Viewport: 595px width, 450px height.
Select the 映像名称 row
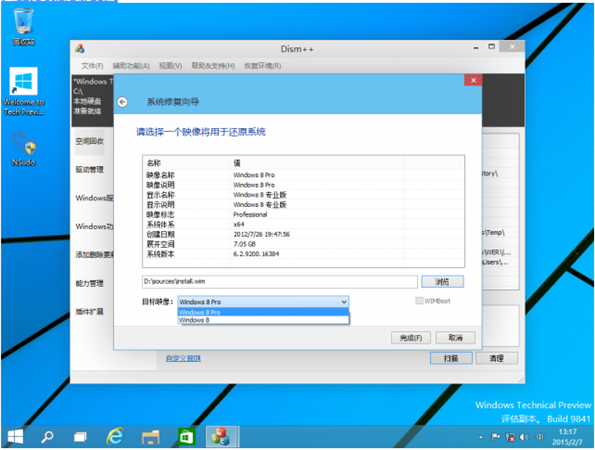303,175
